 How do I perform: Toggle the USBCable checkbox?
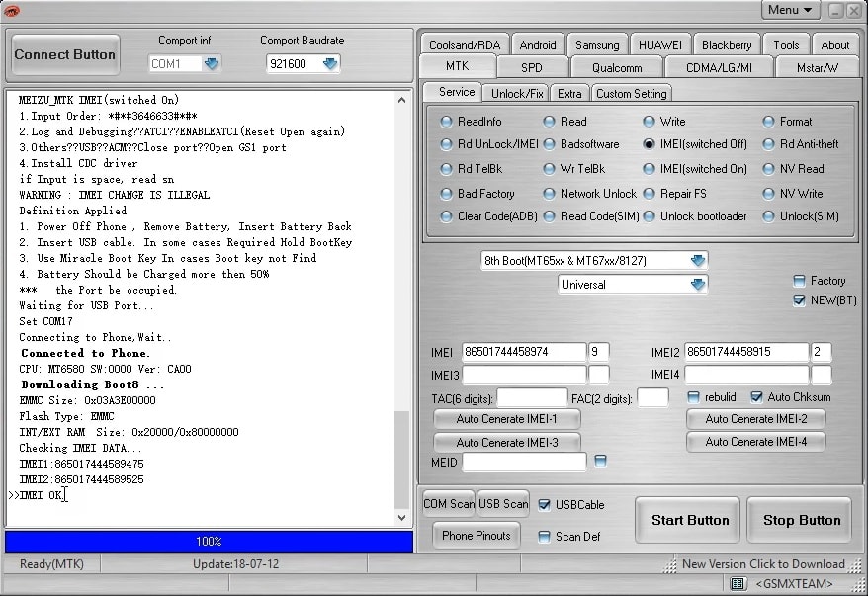tap(544, 505)
